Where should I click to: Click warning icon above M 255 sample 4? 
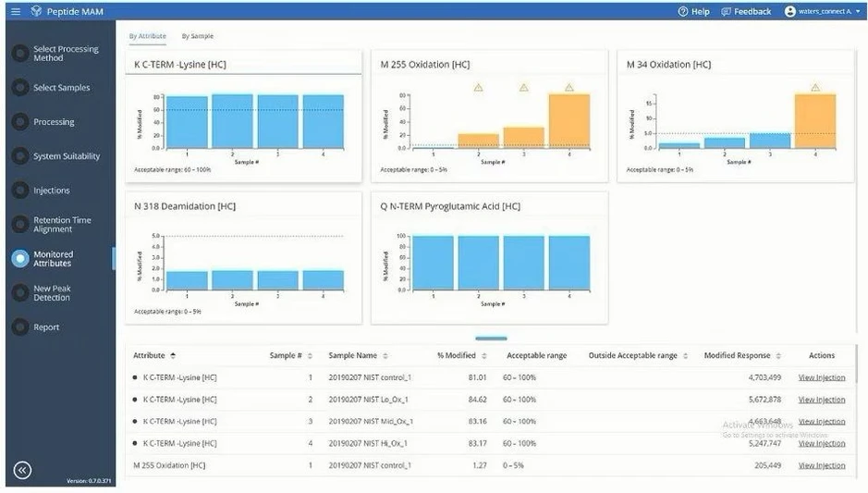569,88
